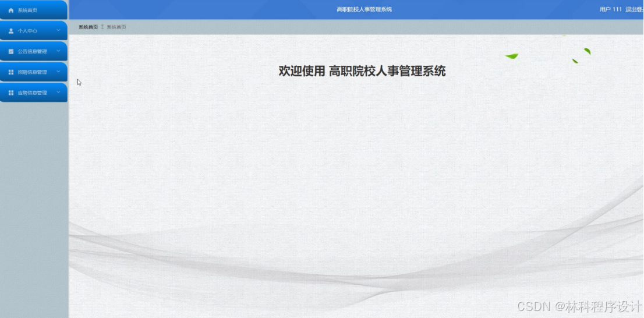Select the 公告信息管理 menu label

point(32,51)
